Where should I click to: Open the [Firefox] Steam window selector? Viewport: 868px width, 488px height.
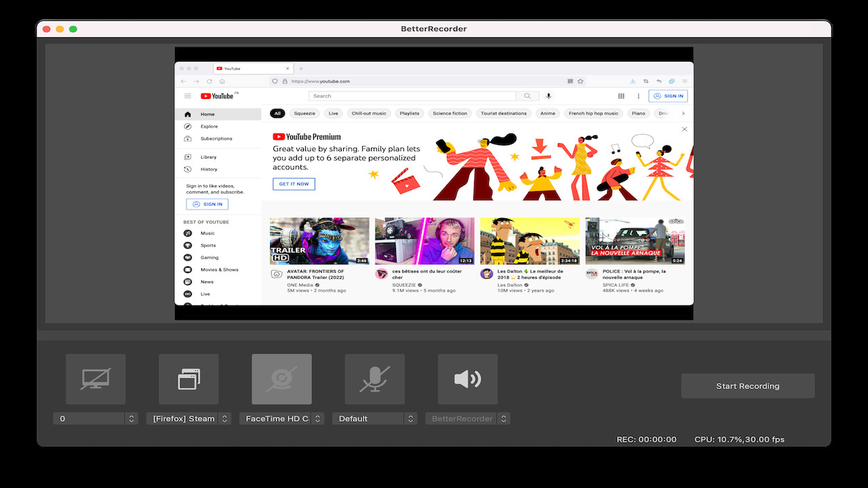[189, 418]
